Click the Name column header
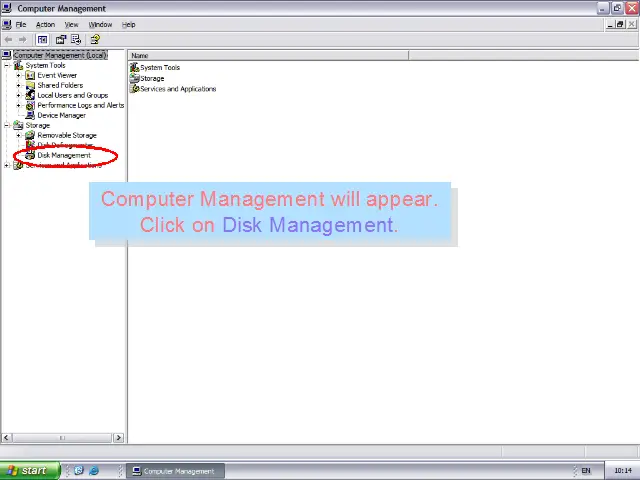The image size is (640, 480). tap(268, 55)
